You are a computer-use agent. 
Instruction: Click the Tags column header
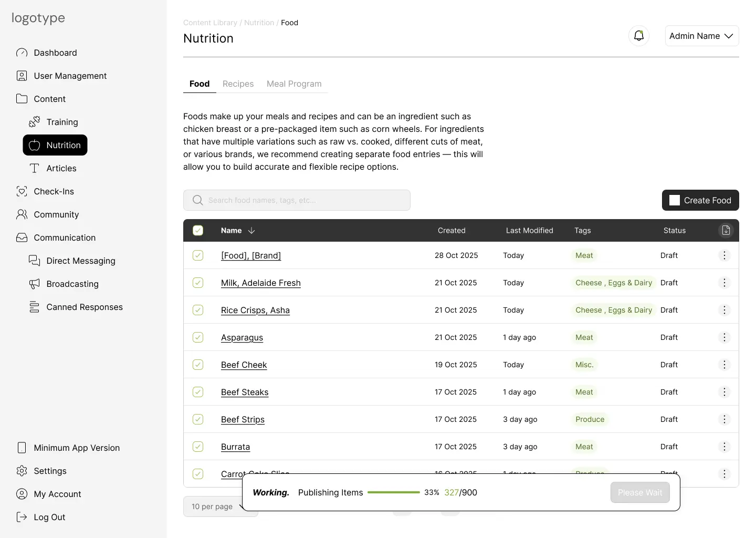click(x=582, y=230)
